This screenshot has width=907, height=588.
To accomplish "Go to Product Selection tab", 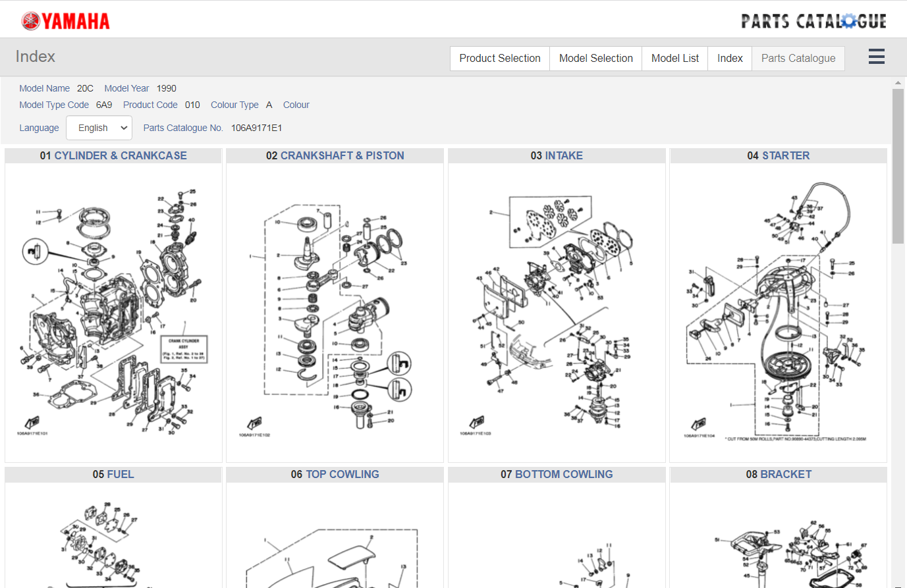I will coord(500,58).
